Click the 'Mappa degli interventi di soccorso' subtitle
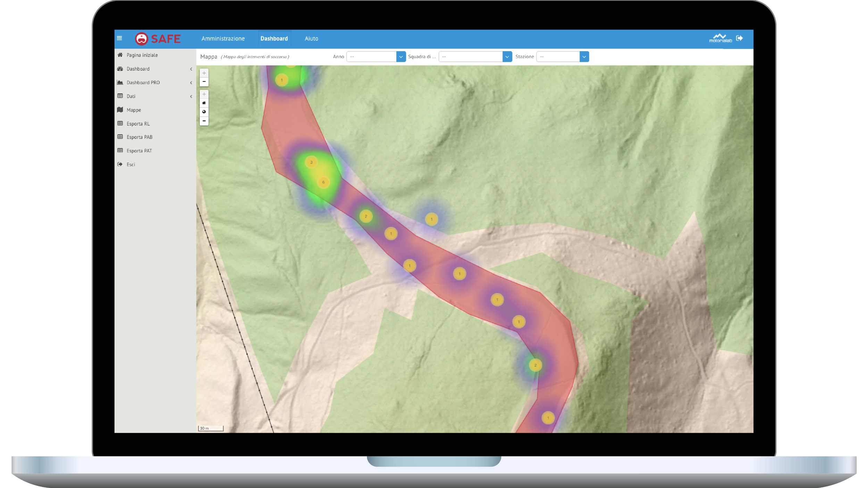The image size is (868, 488). (x=255, y=57)
